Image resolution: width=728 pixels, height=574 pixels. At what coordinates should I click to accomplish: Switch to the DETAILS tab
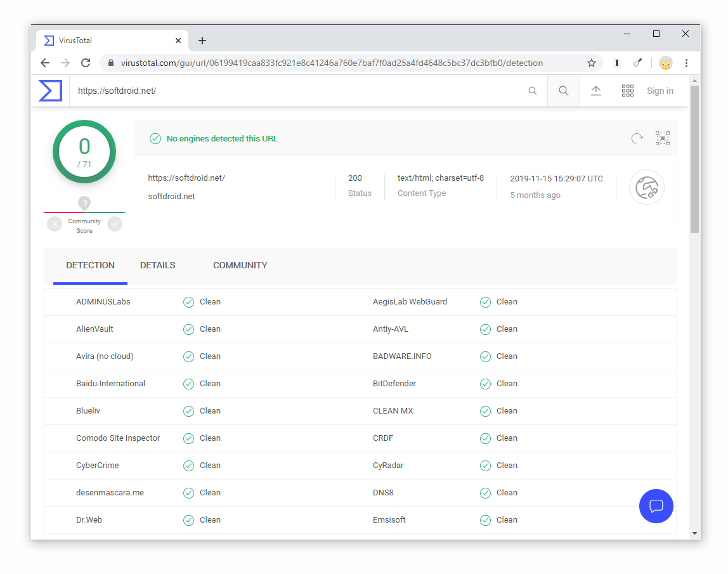(x=158, y=266)
